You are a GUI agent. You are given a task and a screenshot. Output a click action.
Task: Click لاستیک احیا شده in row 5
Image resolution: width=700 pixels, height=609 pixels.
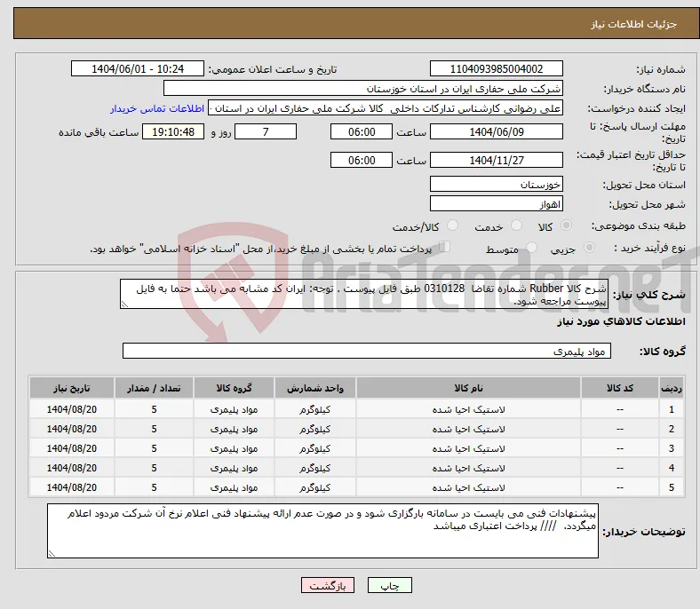click(x=468, y=487)
